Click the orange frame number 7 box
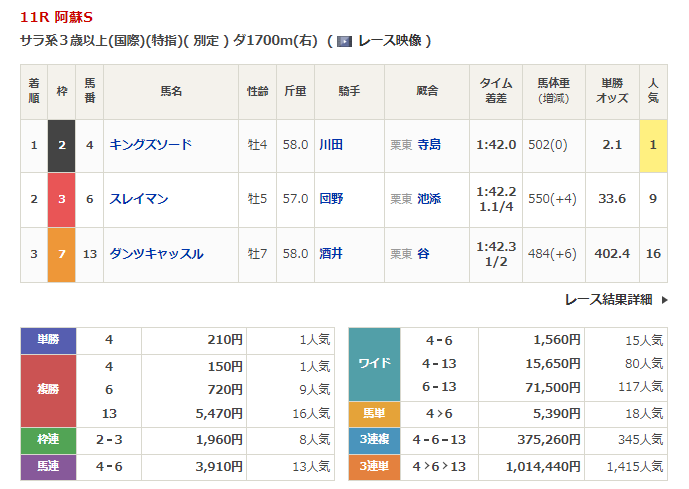This screenshot has height=489, width=689. coord(62,254)
